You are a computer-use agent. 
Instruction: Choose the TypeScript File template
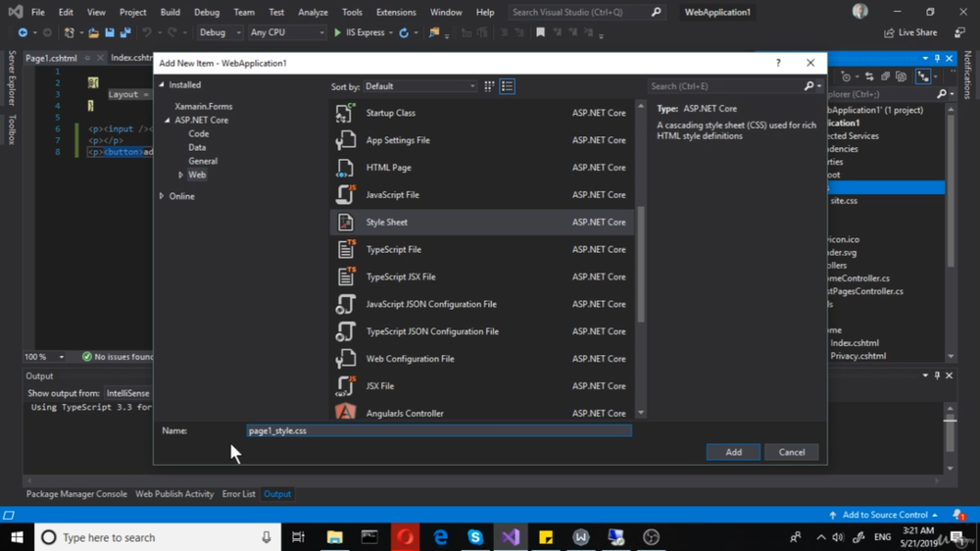click(481, 250)
